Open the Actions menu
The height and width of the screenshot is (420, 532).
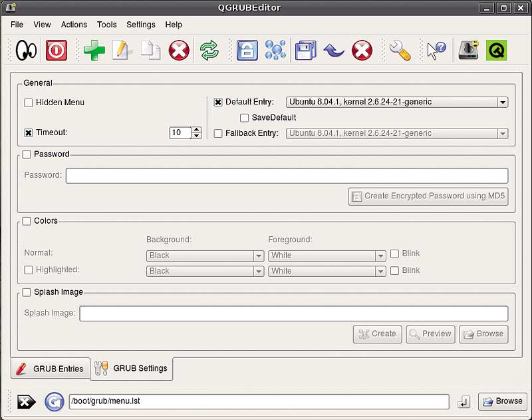pyautogui.click(x=74, y=25)
